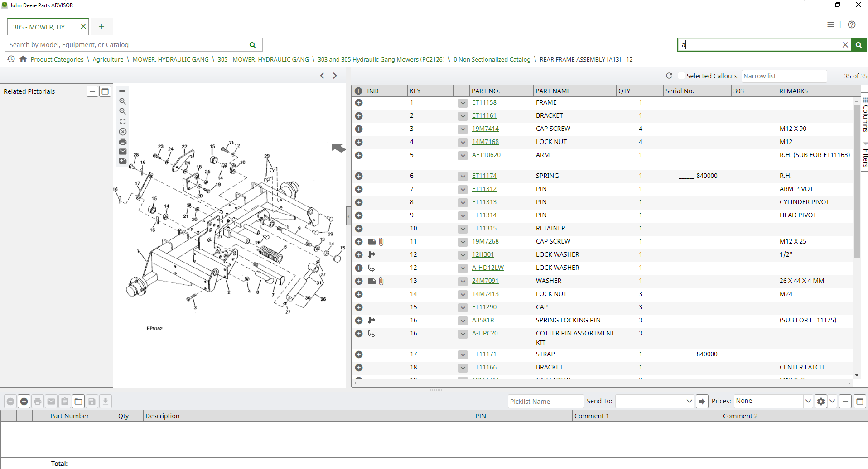Expand the picklist settings gear arrow
Image resolution: width=868 pixels, height=469 pixels.
pos(832,401)
